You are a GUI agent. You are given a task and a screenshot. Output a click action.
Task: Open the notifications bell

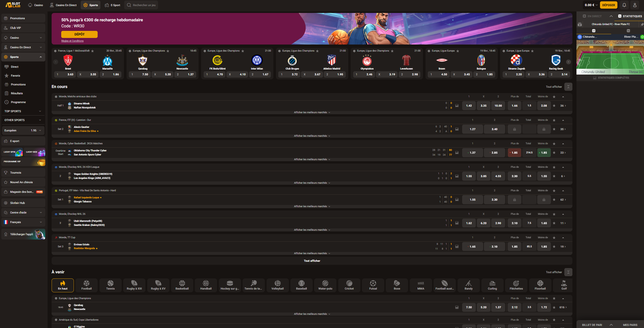point(624,5)
